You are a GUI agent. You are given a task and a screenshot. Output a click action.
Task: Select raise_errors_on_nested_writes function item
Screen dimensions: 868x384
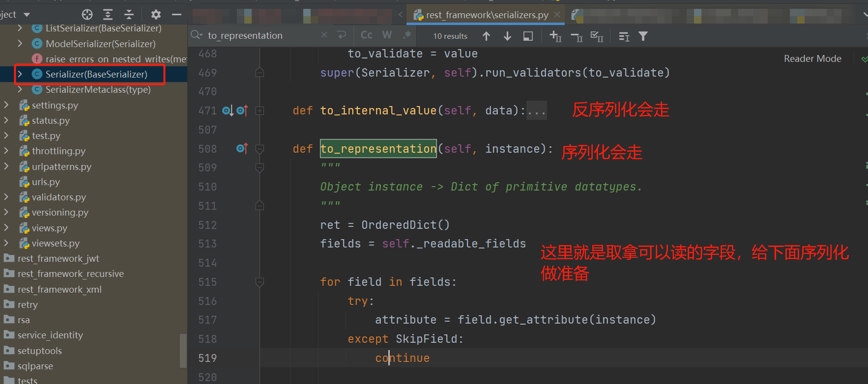click(109, 59)
